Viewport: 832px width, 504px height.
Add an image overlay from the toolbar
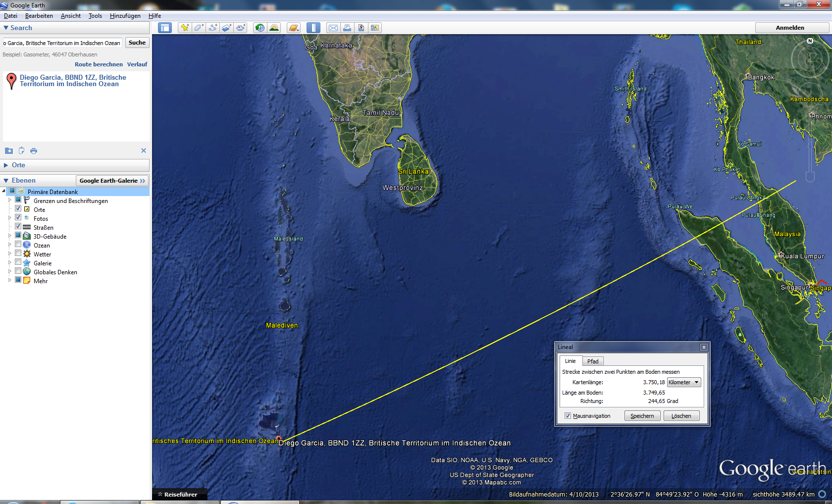pos(227,28)
